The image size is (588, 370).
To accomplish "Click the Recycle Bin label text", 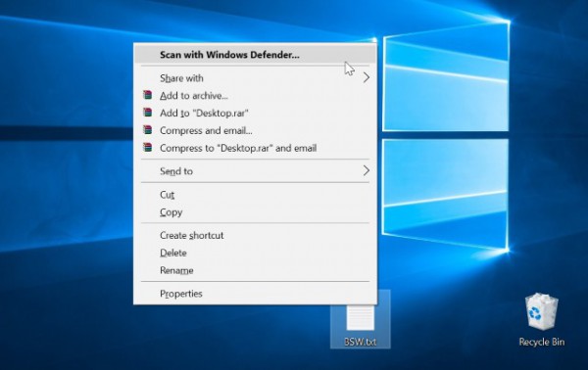I will (x=542, y=342).
